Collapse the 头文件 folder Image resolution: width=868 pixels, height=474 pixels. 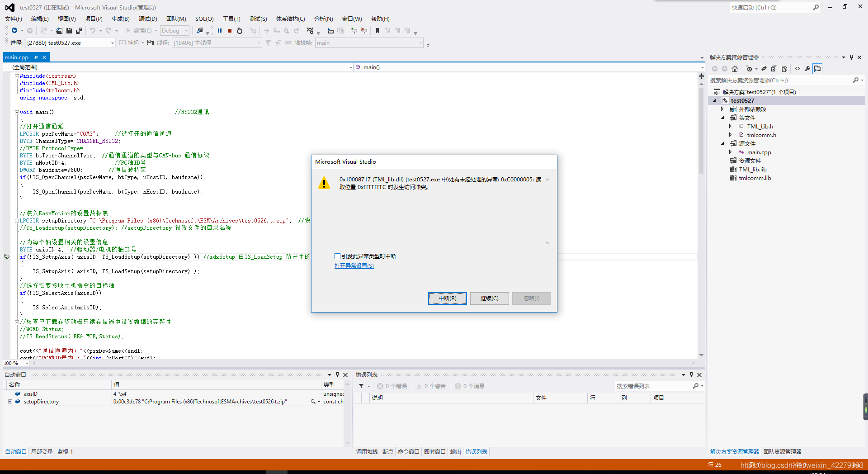coord(722,118)
